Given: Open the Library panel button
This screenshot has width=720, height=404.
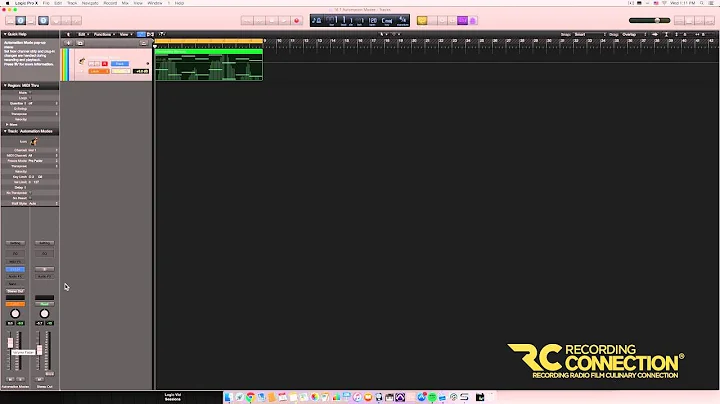Looking at the screenshot, I should pyautogui.click(x=10, y=21).
